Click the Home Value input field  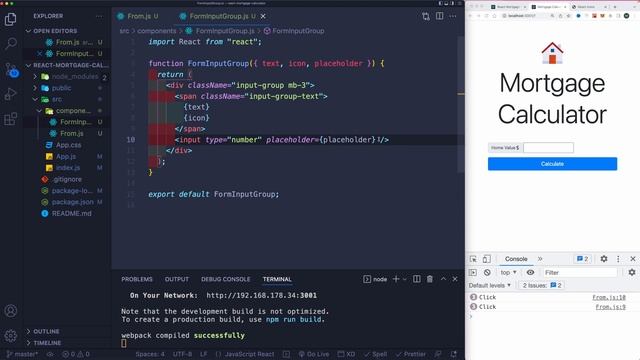click(x=548, y=147)
